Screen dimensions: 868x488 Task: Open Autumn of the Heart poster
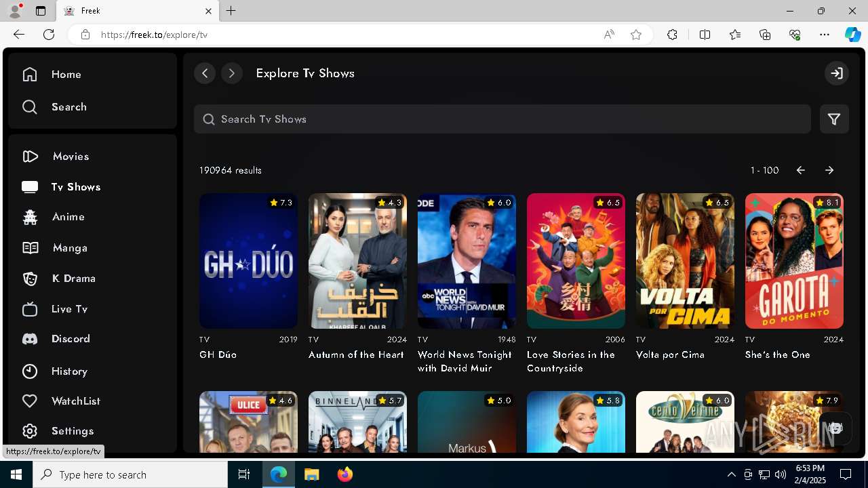(x=357, y=261)
